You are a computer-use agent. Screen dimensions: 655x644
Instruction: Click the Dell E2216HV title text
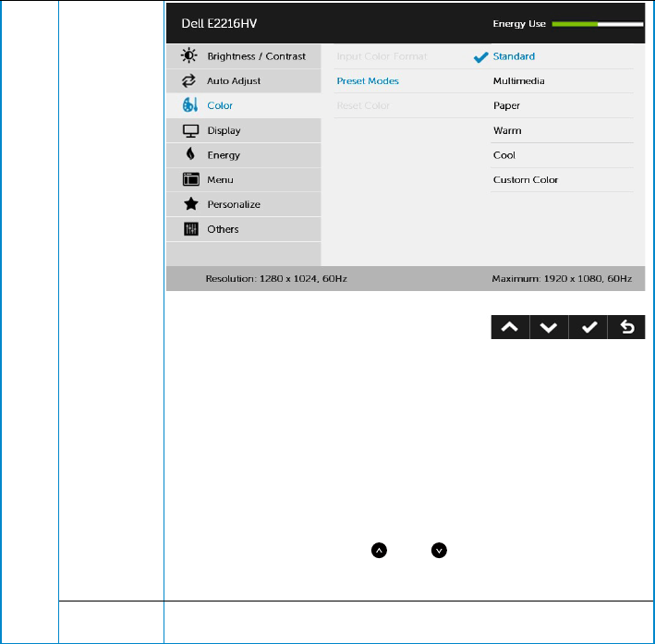pos(219,23)
